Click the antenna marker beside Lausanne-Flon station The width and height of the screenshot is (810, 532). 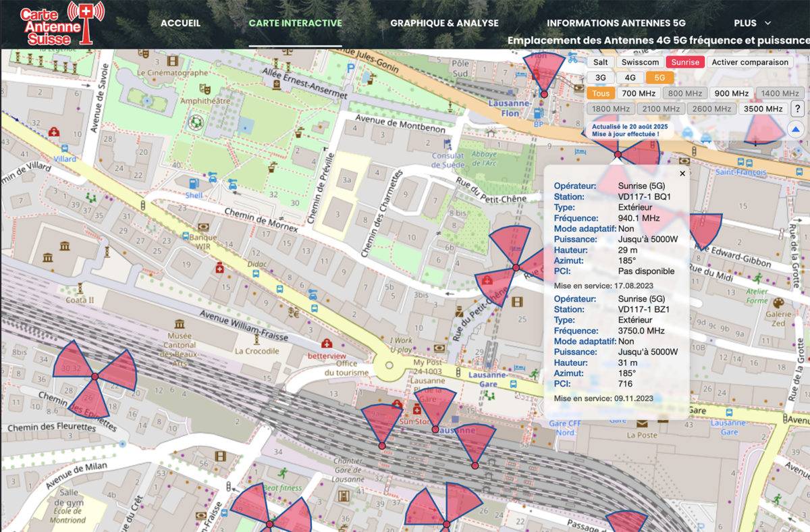[x=544, y=94]
